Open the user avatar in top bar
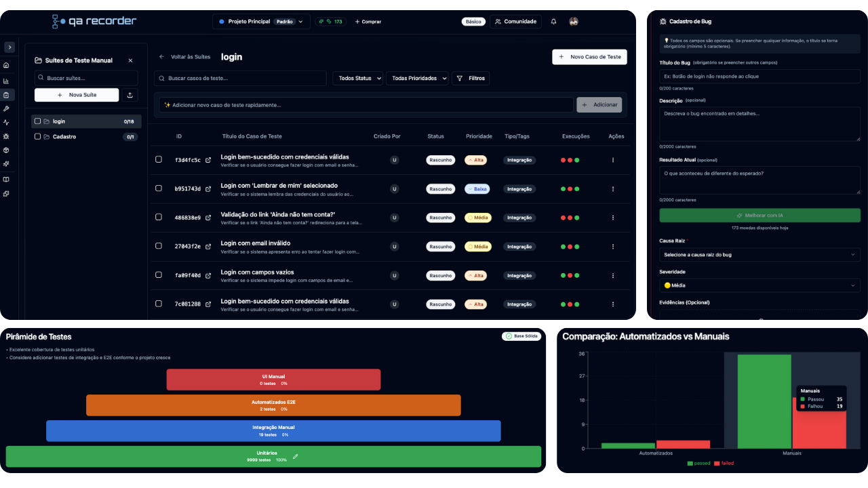This screenshot has height=488, width=868. (x=574, y=22)
